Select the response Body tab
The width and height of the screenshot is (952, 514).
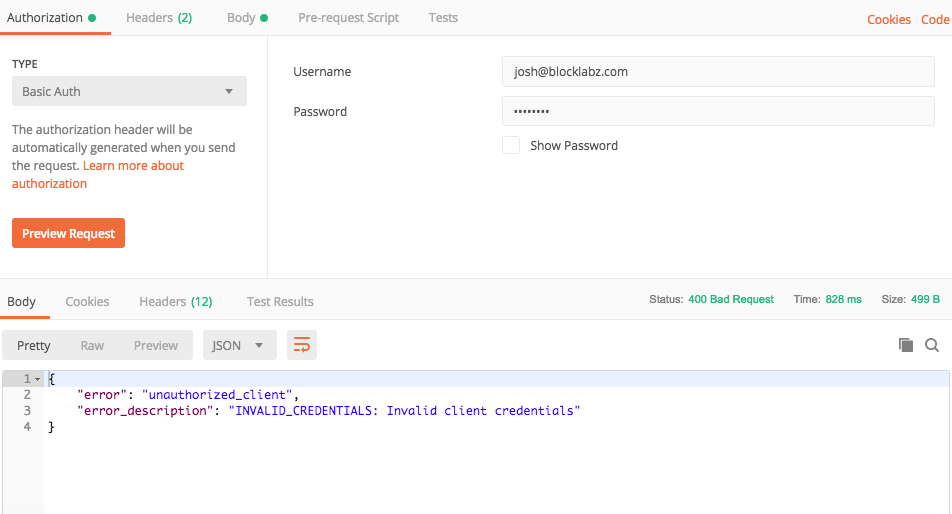(21, 302)
